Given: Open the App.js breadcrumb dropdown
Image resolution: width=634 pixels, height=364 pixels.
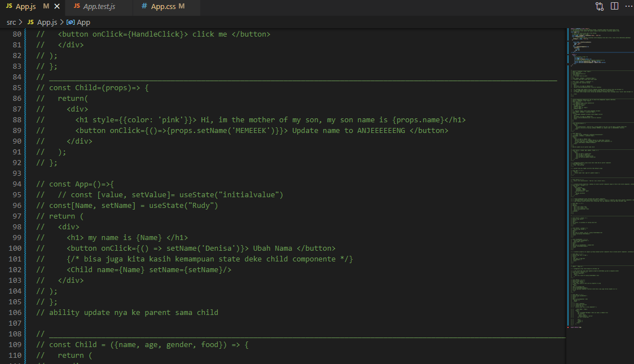Looking at the screenshot, I should [47, 22].
